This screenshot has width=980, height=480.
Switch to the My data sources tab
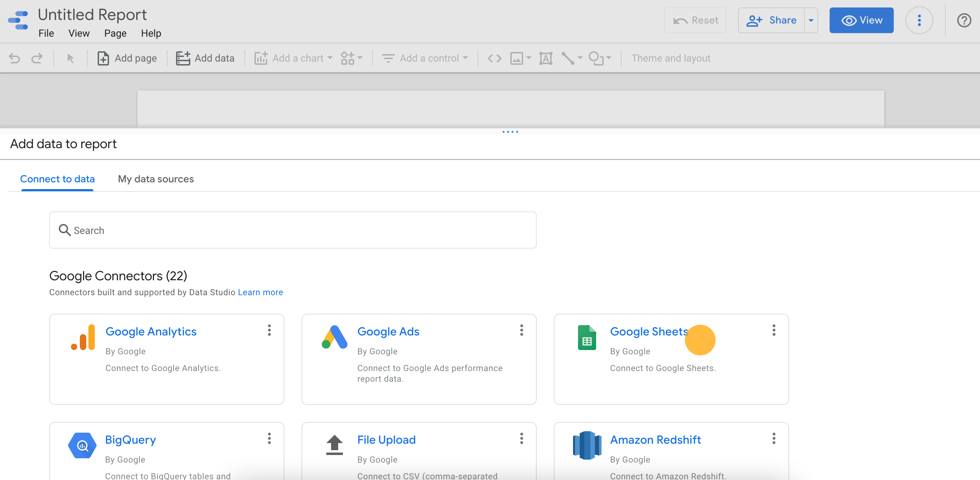tap(156, 179)
